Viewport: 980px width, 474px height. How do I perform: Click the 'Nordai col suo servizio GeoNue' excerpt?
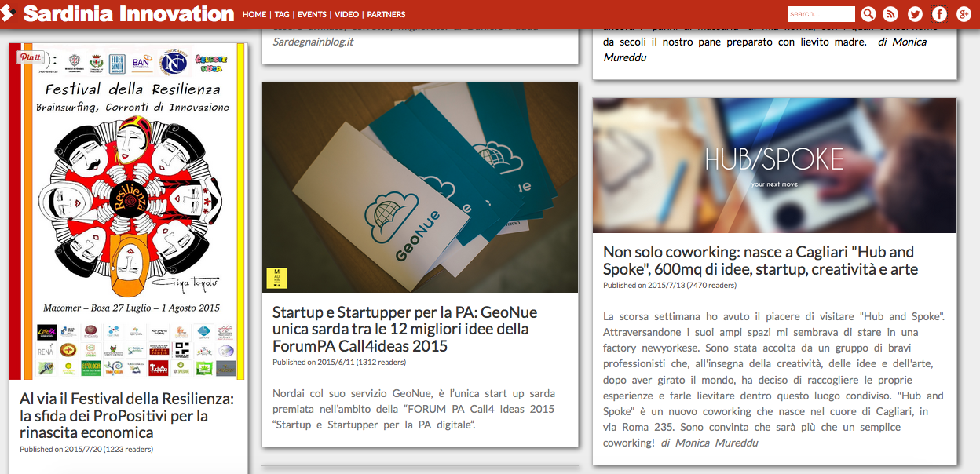(414, 409)
